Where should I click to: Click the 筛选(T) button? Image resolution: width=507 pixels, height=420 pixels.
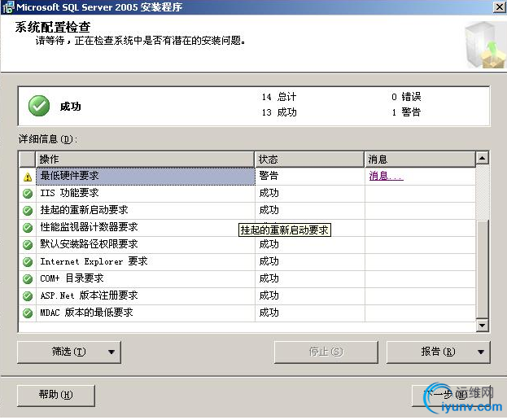click(69, 352)
